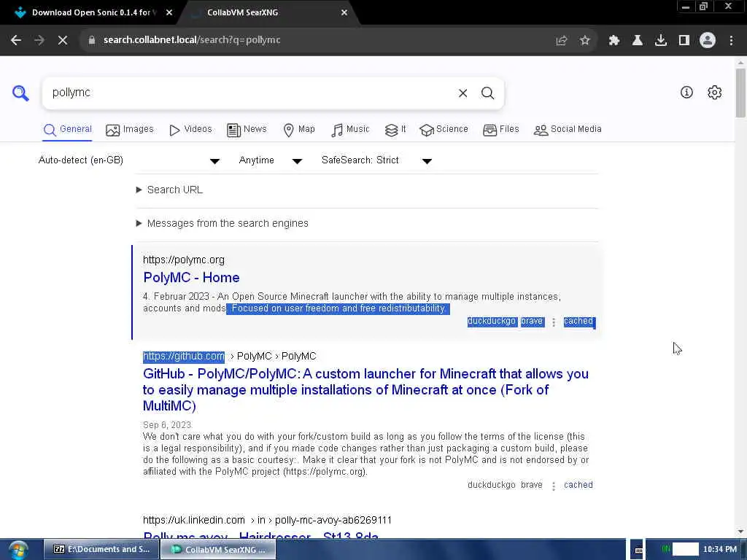The image size is (747, 560).
Task: Submit search with magnifier button
Action: (487, 93)
